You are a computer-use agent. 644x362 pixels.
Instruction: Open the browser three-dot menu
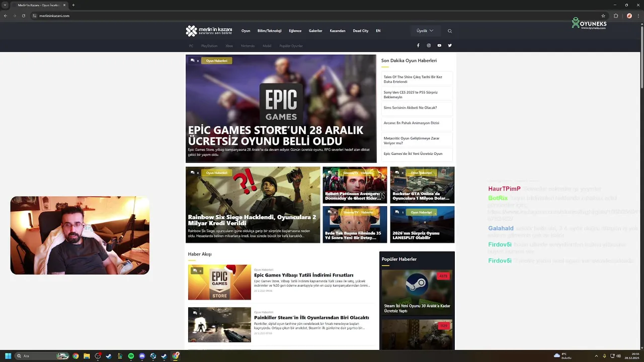[638, 16]
